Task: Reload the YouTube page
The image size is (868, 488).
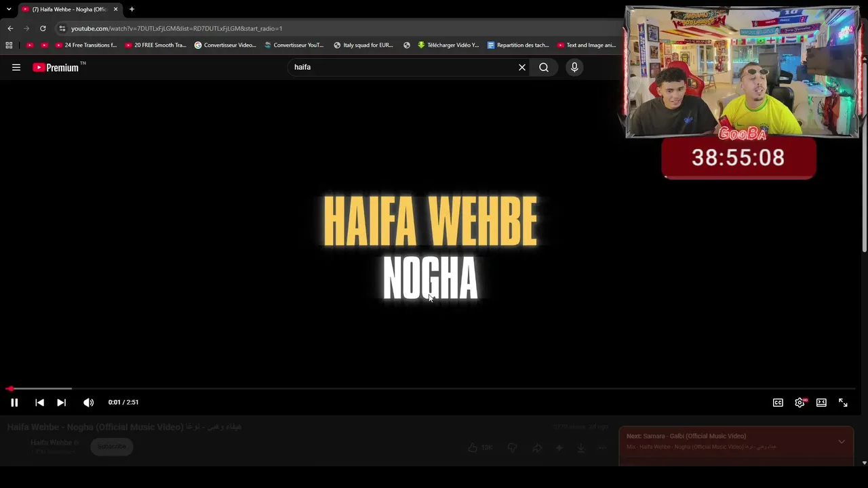Action: [x=43, y=28]
